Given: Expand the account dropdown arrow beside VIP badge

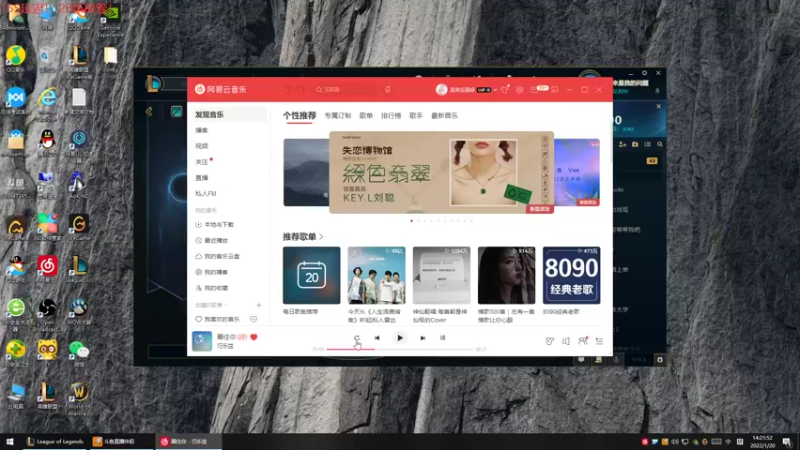Looking at the screenshot, I should tap(495, 90).
